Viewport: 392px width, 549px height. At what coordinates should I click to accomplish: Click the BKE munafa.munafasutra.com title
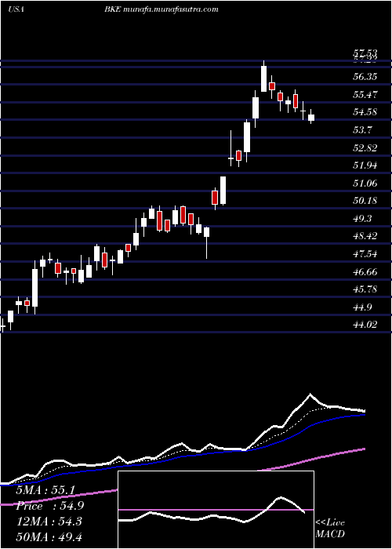coord(162,9)
